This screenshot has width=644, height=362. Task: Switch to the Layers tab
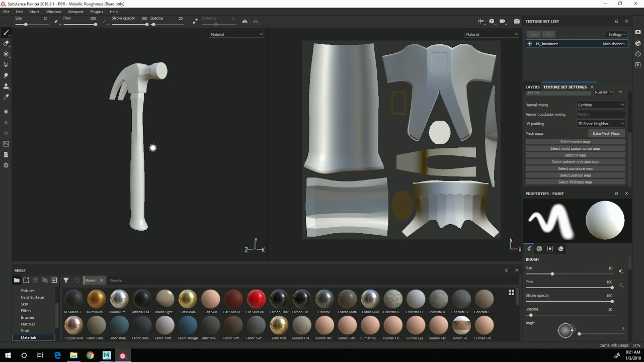pos(532,87)
